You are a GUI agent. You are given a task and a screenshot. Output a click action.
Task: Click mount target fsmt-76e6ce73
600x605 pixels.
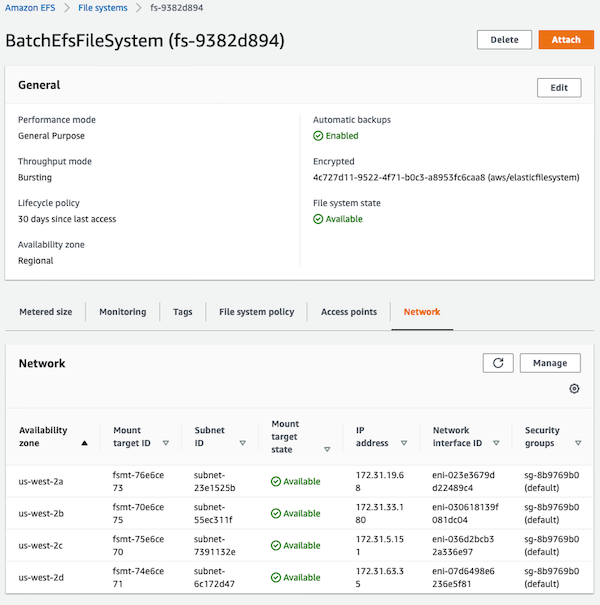(x=138, y=482)
